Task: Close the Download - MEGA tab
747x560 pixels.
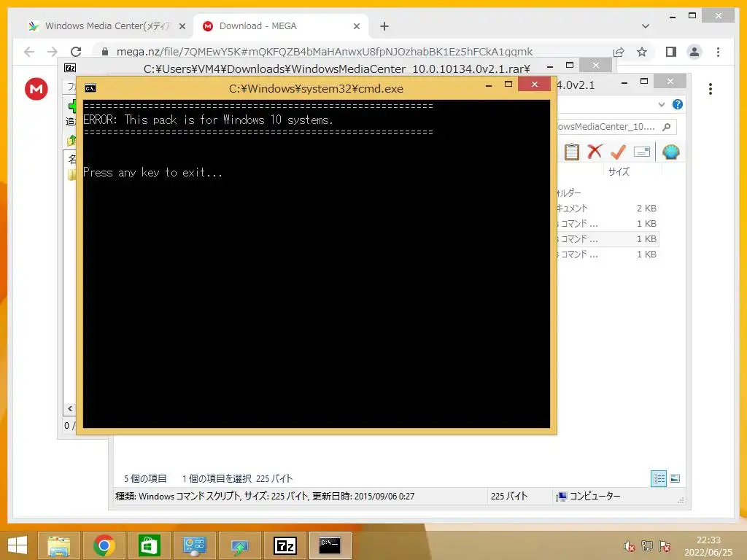Action: pos(356,26)
